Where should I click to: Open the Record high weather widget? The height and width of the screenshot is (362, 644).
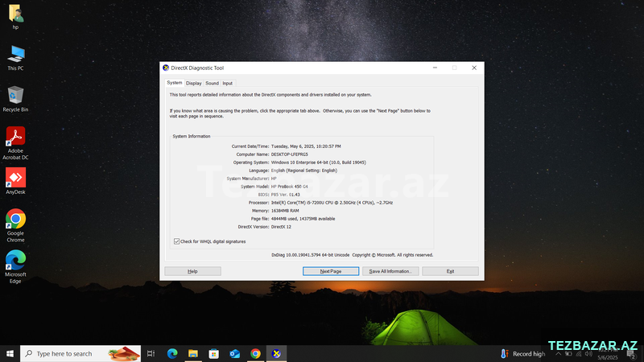(522, 353)
